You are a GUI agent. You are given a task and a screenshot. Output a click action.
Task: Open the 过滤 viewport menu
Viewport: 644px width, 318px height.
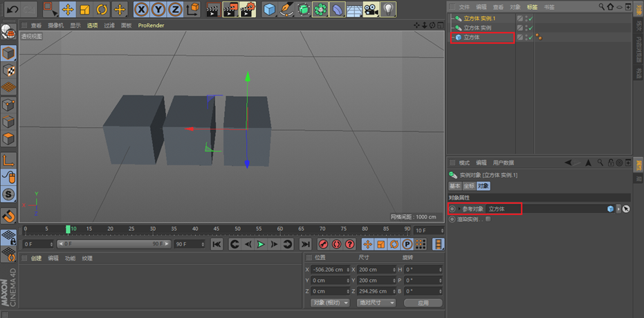109,26
